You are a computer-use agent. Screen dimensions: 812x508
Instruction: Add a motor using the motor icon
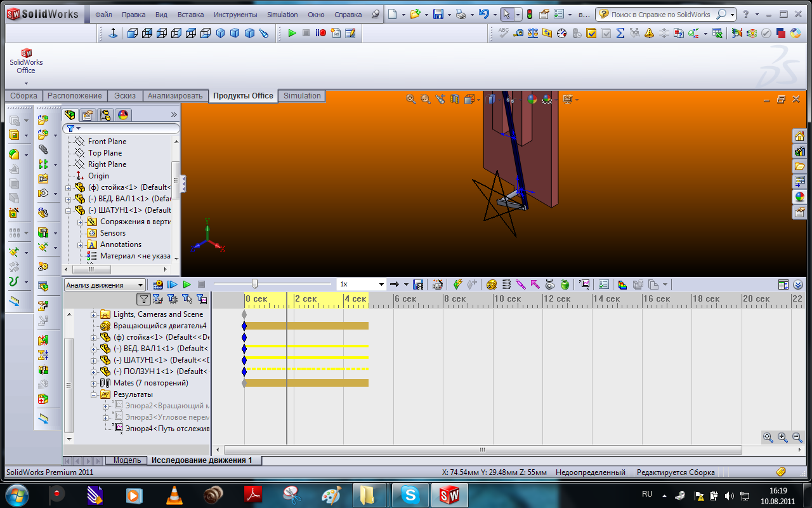tap(491, 284)
